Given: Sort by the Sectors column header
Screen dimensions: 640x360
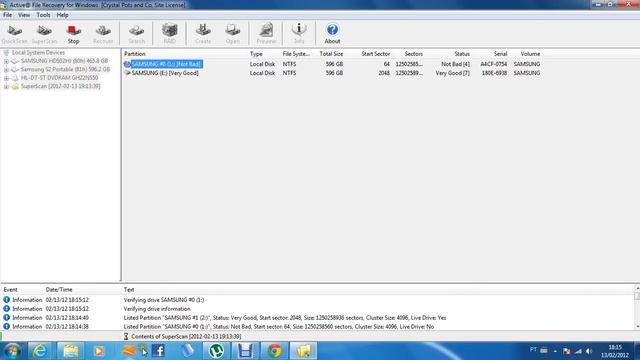Looking at the screenshot, I should coord(413,54).
